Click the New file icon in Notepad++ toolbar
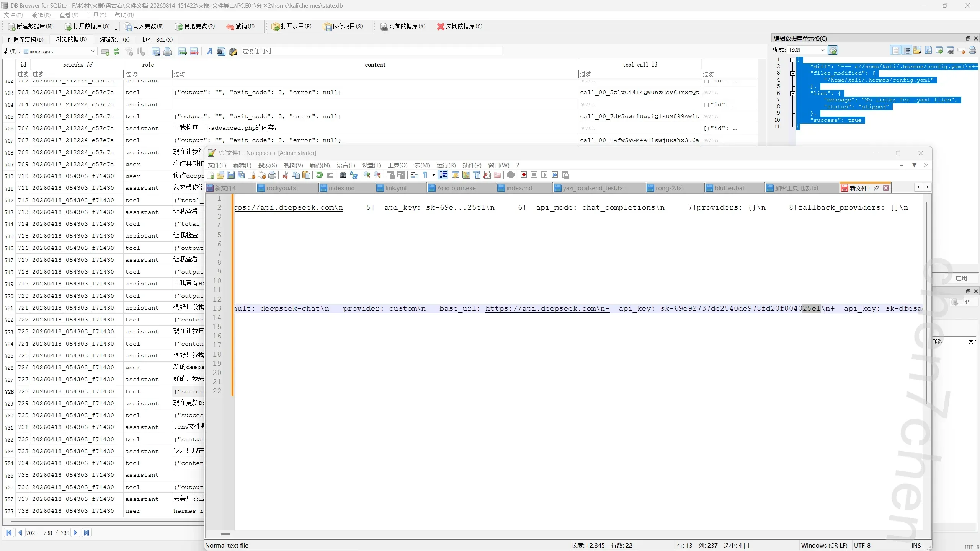Image resolution: width=980 pixels, height=551 pixels. 211,175
